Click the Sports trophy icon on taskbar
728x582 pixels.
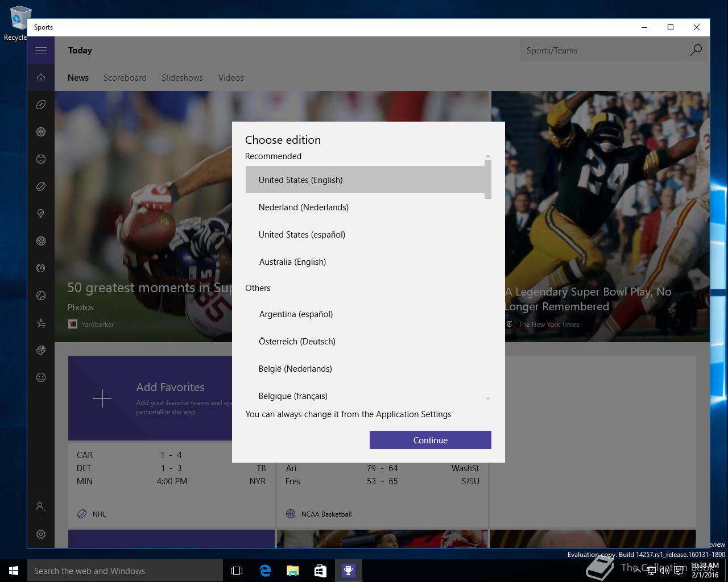tap(349, 571)
